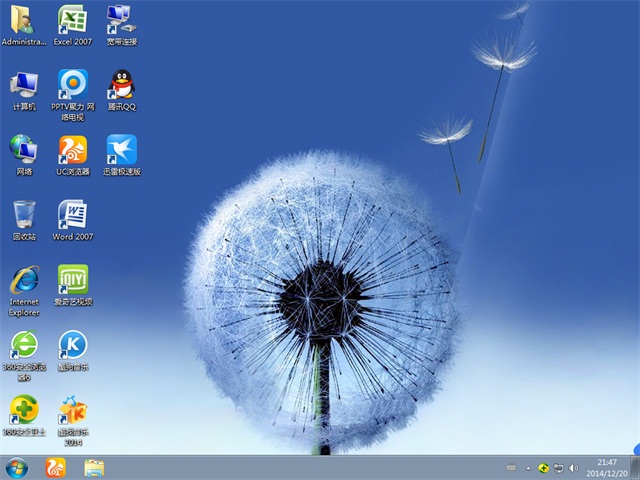This screenshot has height=480, width=640.
Task: Select the Tencent QQ penguin icon
Action: point(121,85)
